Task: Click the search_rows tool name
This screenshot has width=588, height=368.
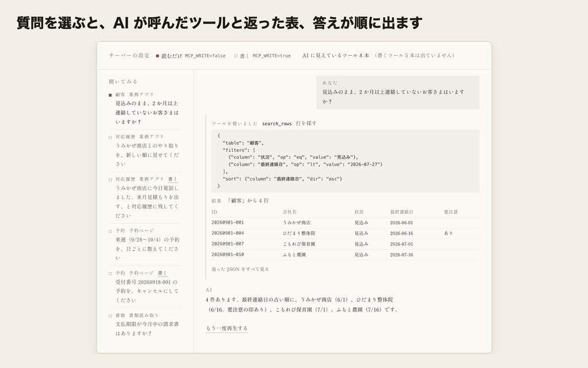Action: (277, 124)
